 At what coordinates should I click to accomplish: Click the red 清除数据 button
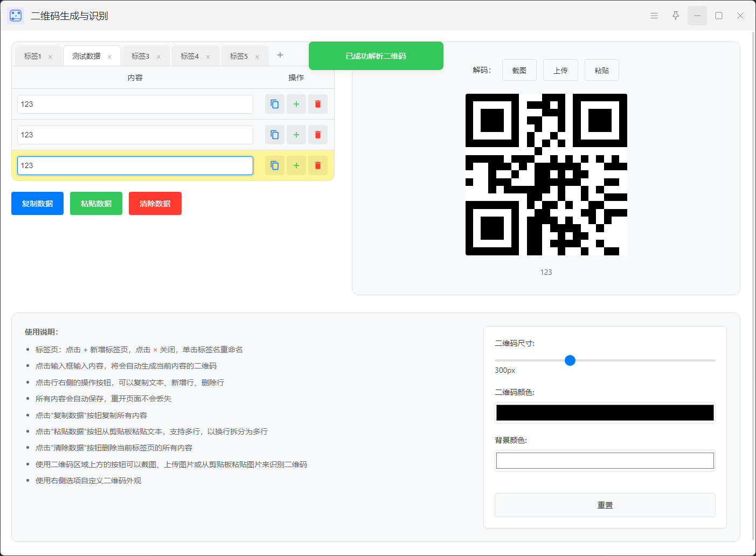(x=155, y=203)
